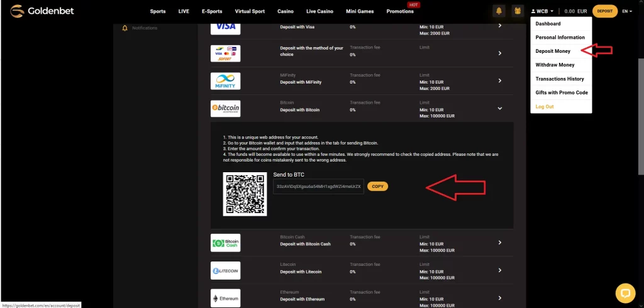
Task: Click the Bitcoin Cash payment logo
Action: point(226,243)
